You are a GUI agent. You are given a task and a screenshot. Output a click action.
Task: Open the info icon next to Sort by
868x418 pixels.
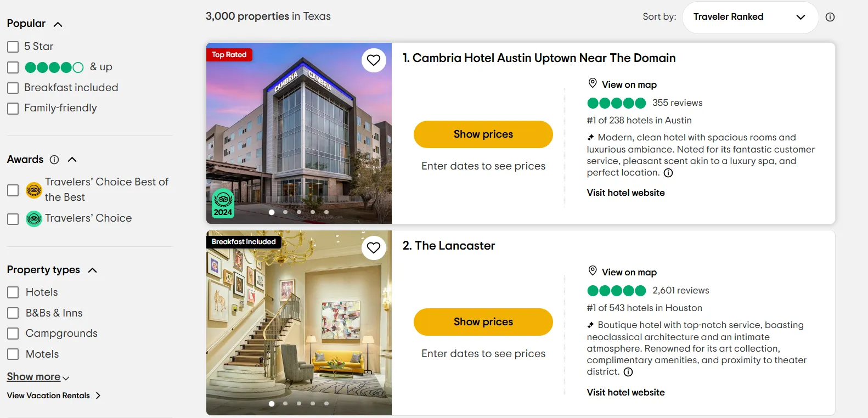[830, 17]
